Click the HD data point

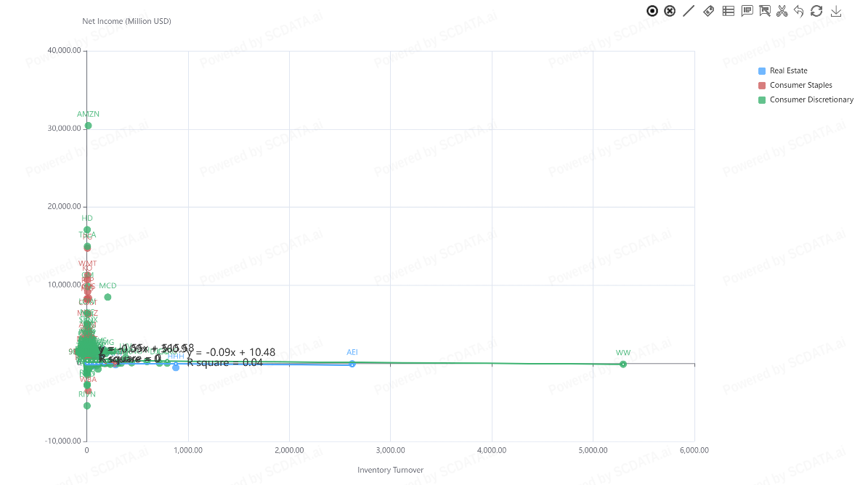(87, 229)
